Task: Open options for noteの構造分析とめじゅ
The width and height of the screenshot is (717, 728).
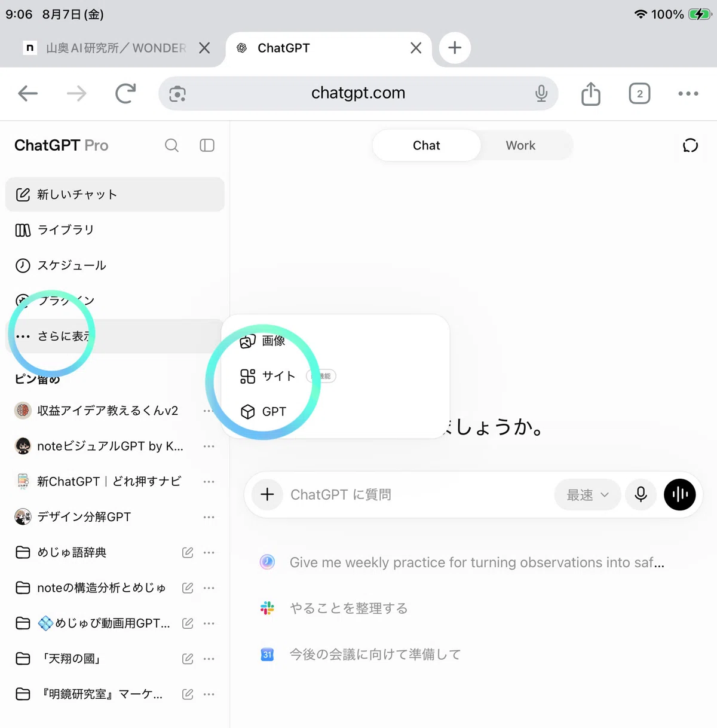Action: (209, 588)
